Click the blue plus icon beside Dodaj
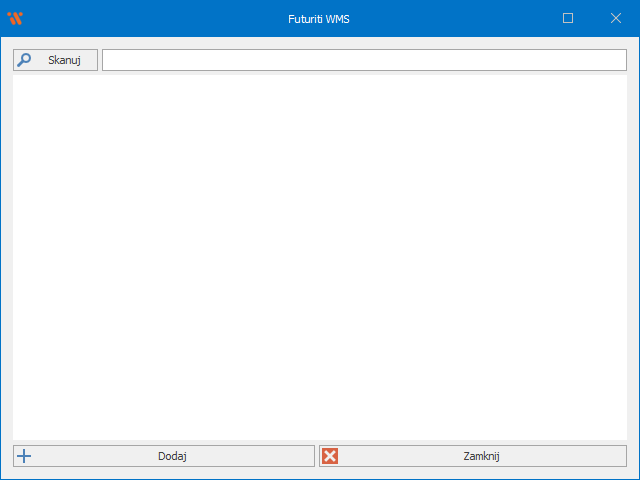Viewport: 640px width, 480px height. pos(25,456)
